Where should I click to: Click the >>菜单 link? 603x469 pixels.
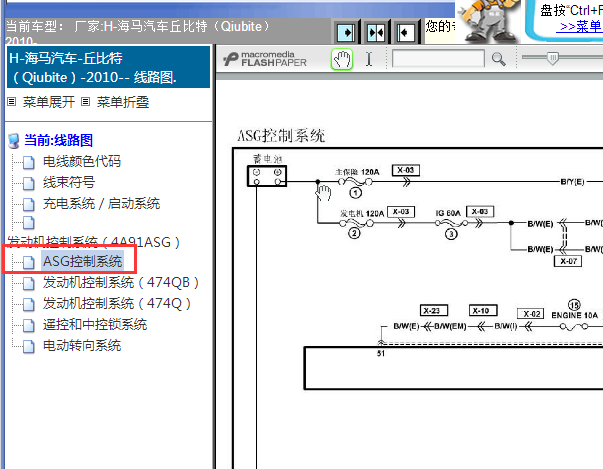click(x=581, y=26)
